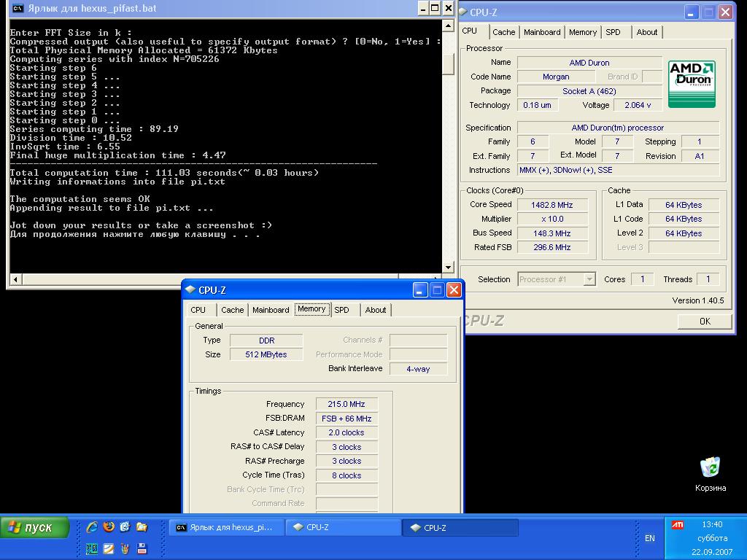Click the memory Frequency value 215.0 MHz

pyautogui.click(x=347, y=404)
